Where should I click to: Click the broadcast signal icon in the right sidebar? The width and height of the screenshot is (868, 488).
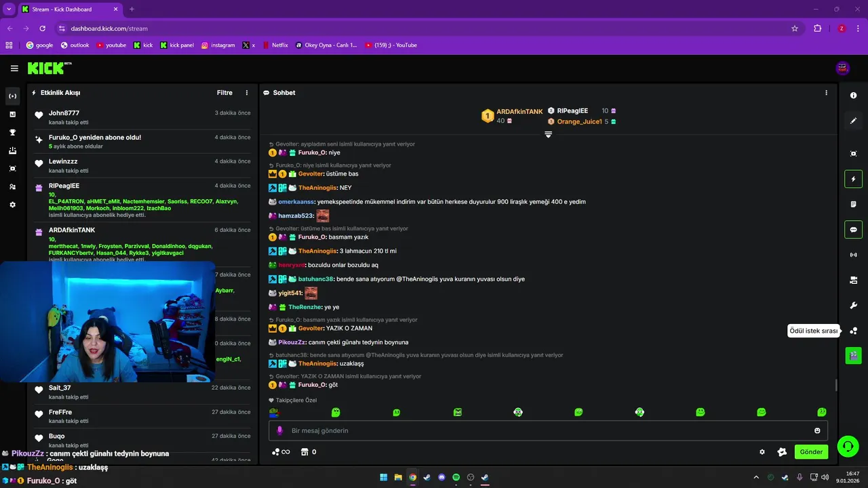[853, 255]
